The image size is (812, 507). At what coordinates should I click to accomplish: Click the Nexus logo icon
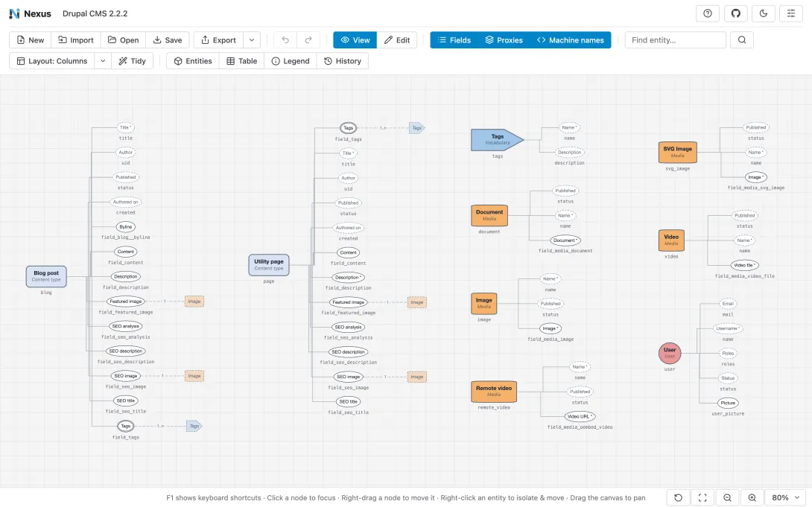click(x=14, y=13)
